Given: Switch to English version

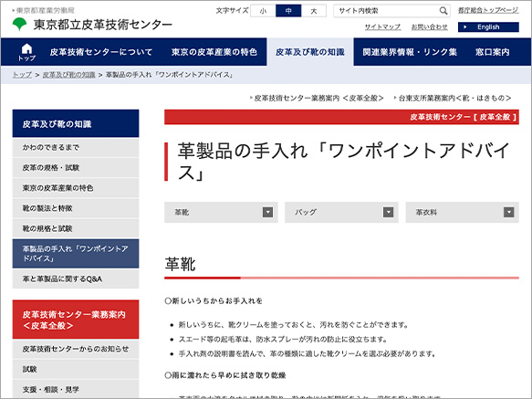Looking at the screenshot, I should (x=488, y=27).
